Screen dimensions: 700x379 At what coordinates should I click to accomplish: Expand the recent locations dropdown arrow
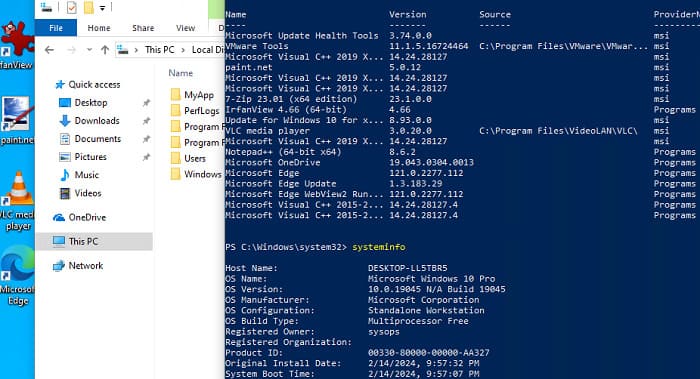(90, 50)
